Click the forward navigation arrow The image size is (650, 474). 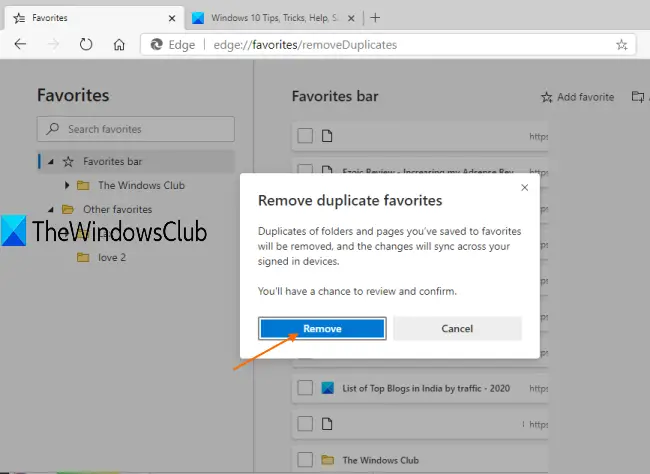[53, 44]
